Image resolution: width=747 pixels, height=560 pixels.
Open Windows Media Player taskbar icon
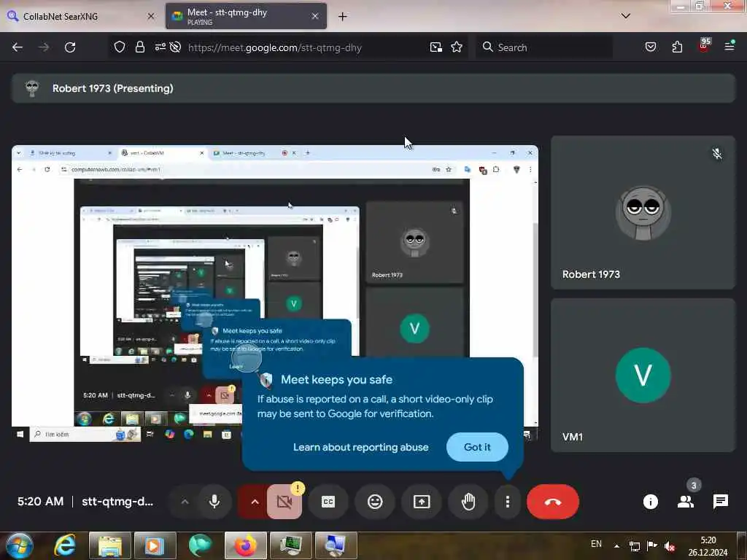coord(155,545)
